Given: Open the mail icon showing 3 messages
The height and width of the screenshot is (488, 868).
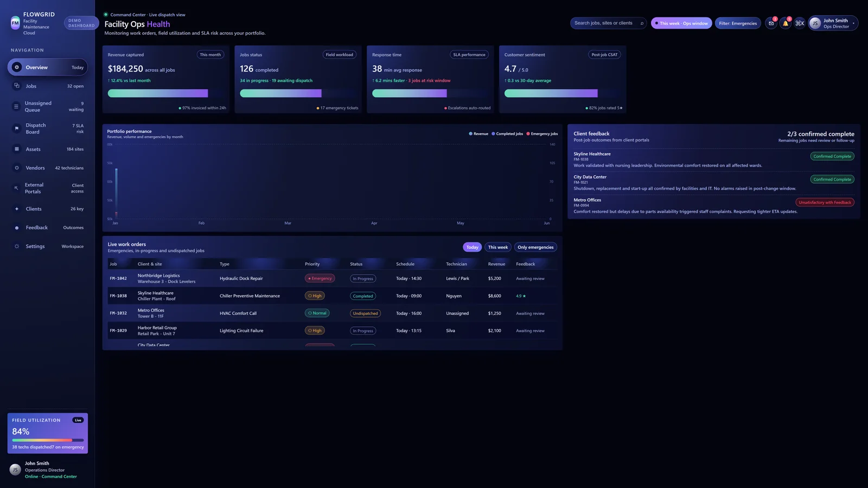Looking at the screenshot, I should click(x=771, y=23).
